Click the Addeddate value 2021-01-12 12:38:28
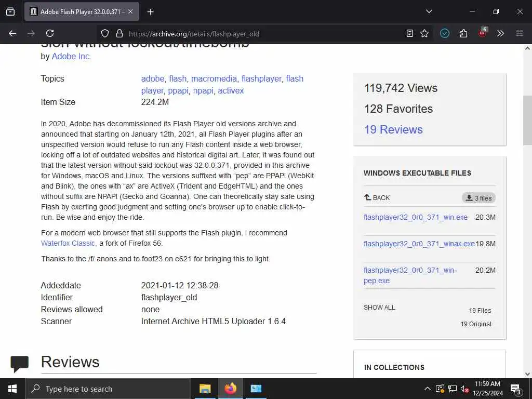Screen dimensions: 532x399 [180, 285]
